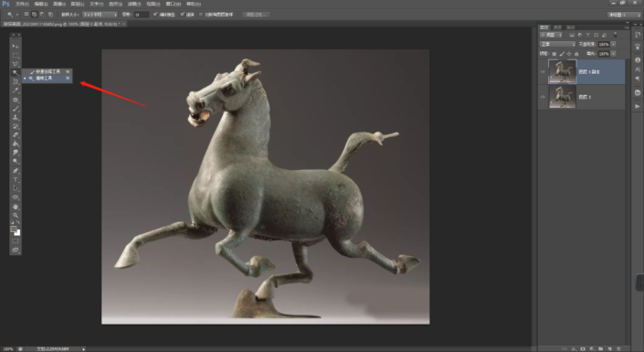The image size is (644, 352).
Task: Select the Ellipse shape tool
Action: [16, 197]
